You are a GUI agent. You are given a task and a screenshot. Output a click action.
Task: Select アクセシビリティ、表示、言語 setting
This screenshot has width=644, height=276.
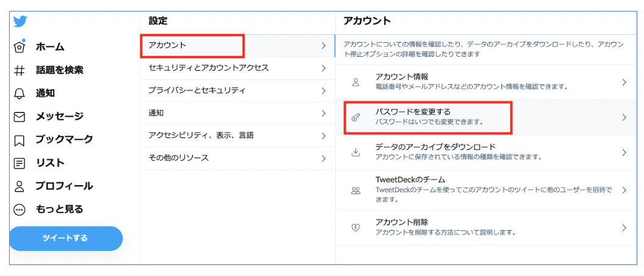click(238, 136)
